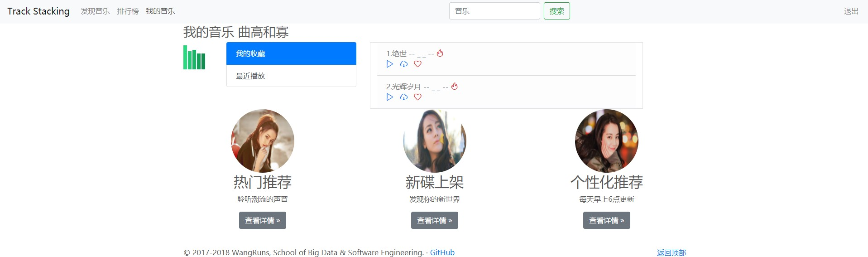Click 查看详情 under 新碟上架

click(x=435, y=220)
